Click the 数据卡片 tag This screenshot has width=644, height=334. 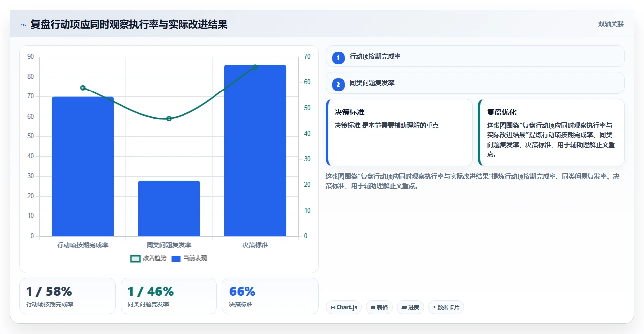(446, 307)
